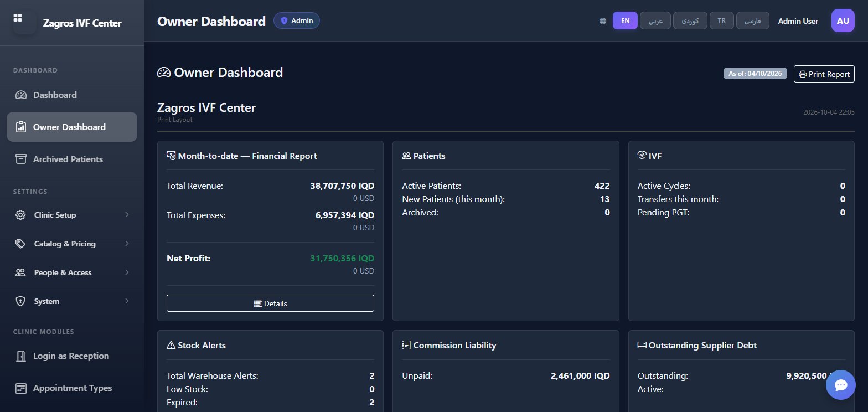Screen dimensions: 868x412
Task: Switch language to کوردی
Action: [690, 21]
